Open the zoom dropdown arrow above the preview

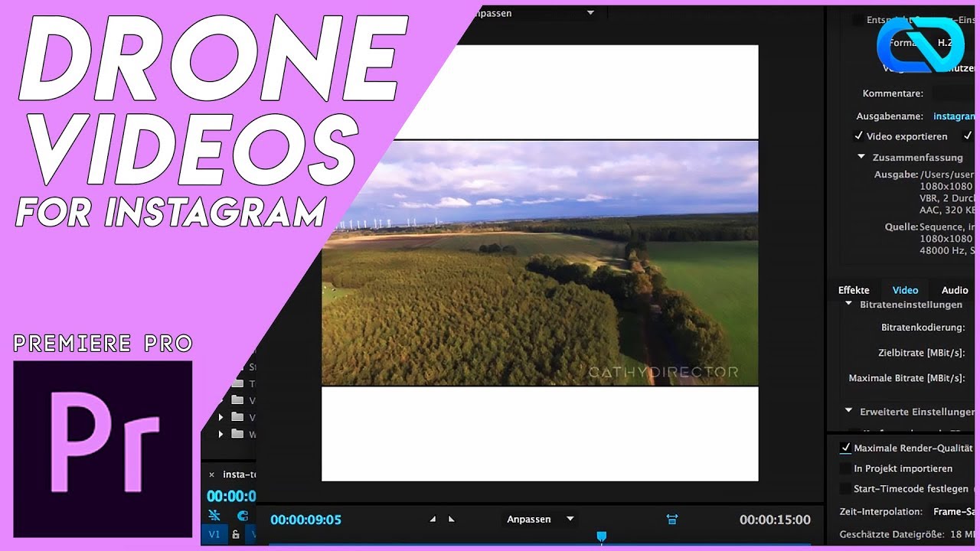click(590, 12)
